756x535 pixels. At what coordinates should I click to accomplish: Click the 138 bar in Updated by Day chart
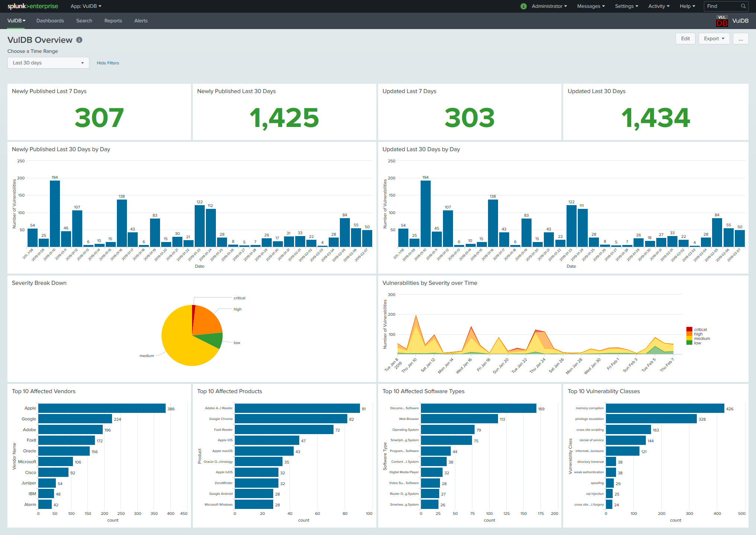tap(493, 223)
